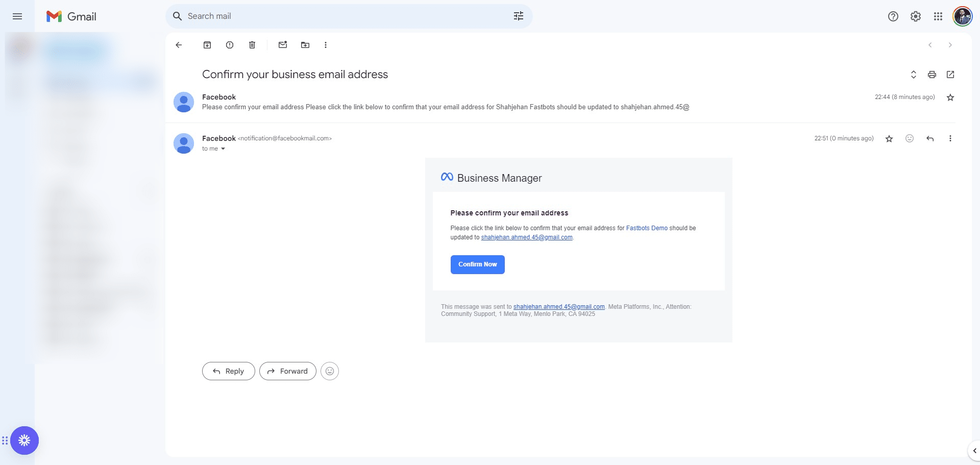This screenshot has width=980, height=465.
Task: Archive the email
Action: (x=207, y=45)
